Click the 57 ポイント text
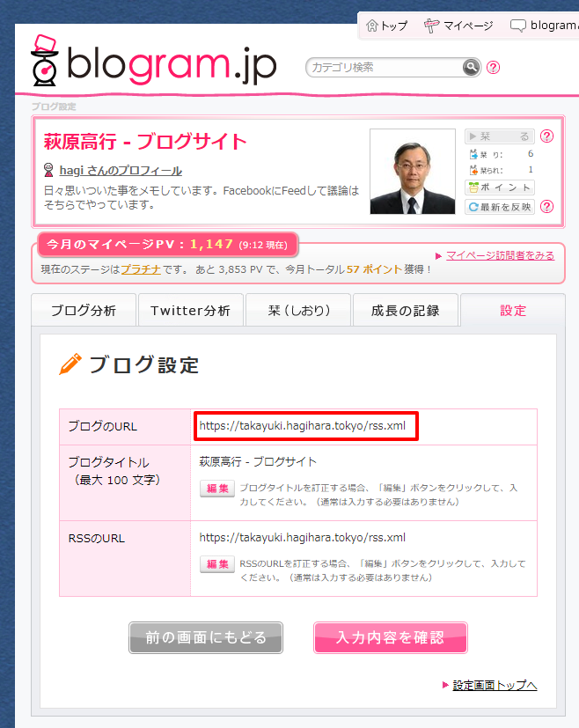 coord(374,269)
